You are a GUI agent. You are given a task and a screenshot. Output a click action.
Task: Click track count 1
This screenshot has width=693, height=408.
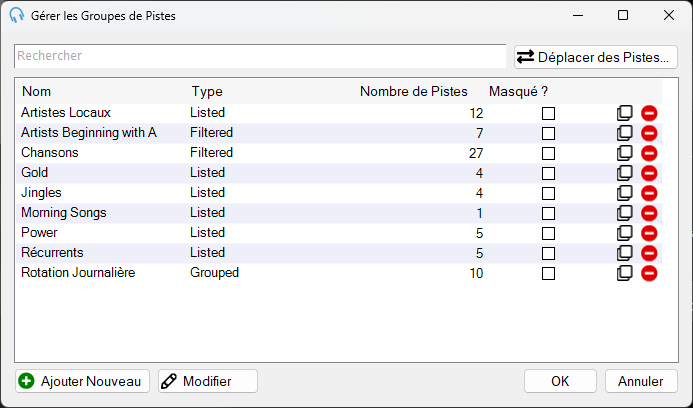480,214
